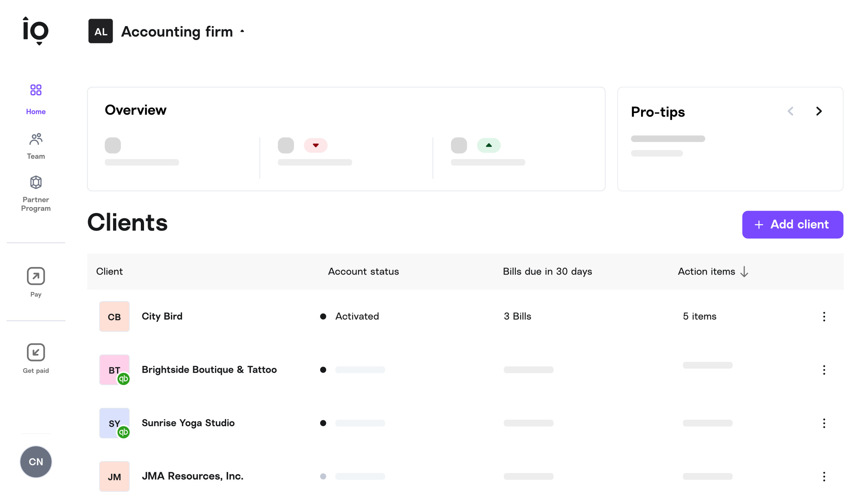Click the io logo at top left
868x496 pixels.
[36, 31]
